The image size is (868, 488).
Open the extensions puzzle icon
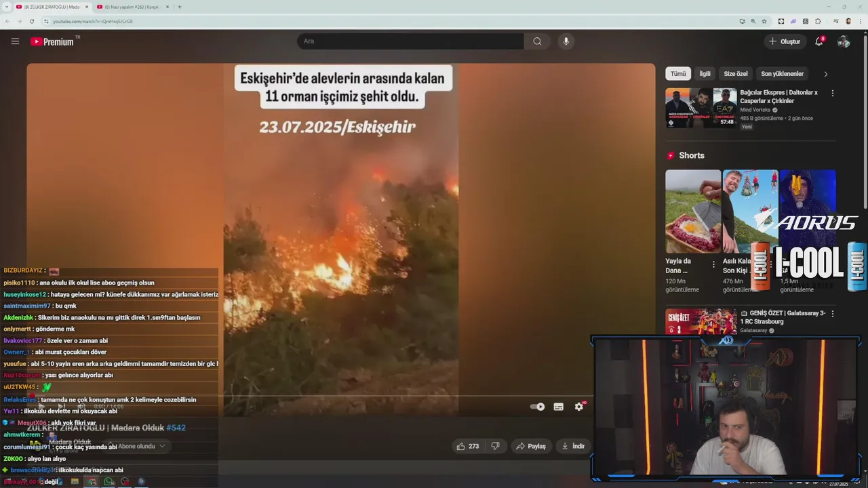818,21
